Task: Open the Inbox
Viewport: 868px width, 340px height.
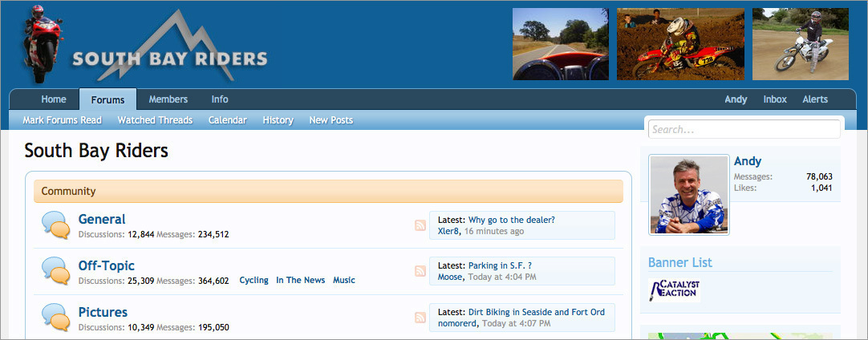Action: pos(775,99)
